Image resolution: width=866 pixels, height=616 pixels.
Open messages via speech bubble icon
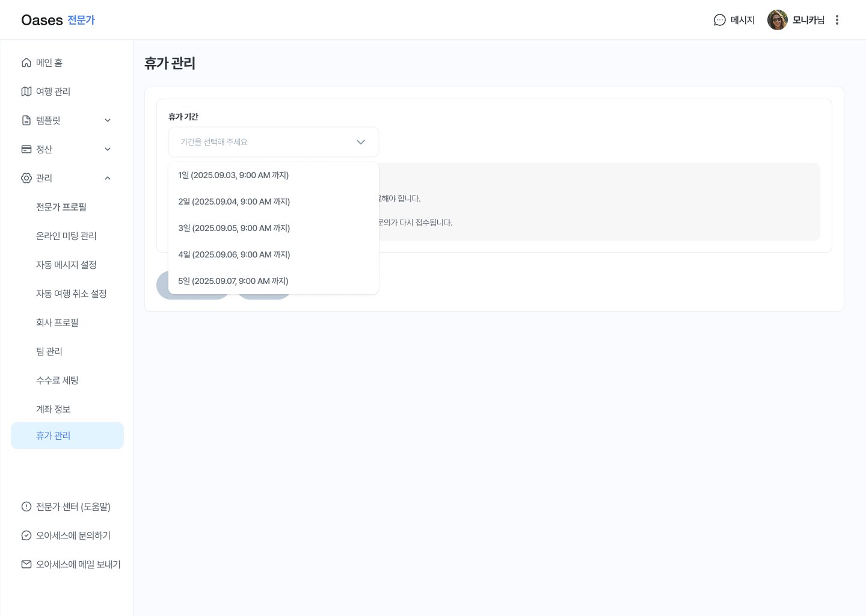[719, 20]
